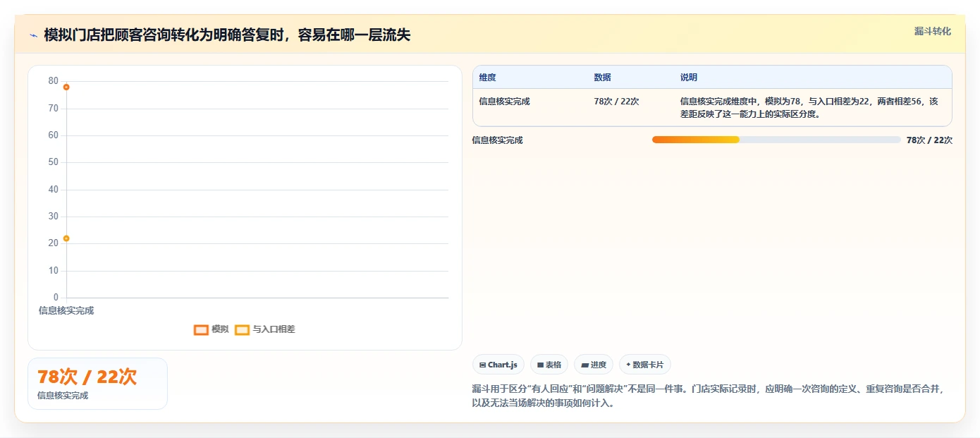This screenshot has width=980, height=438.
Task: Click the yellow 与入口相差 legend color box
Action: [242, 329]
